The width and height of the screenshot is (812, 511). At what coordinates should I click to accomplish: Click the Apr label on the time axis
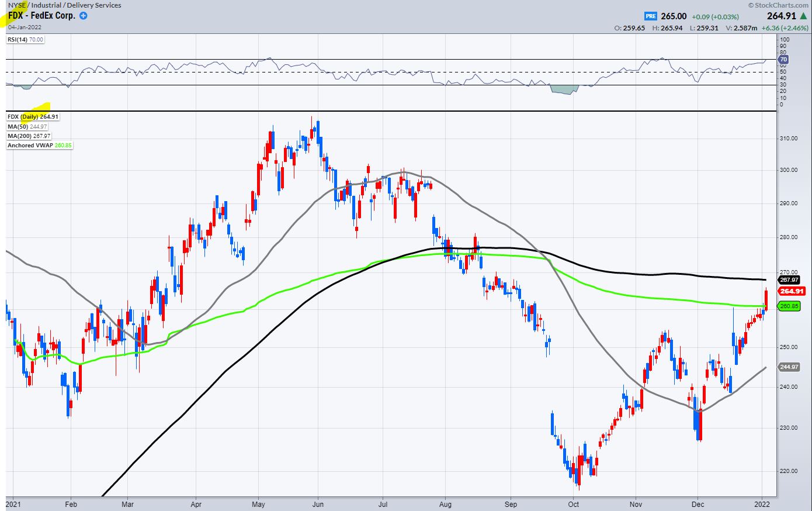point(196,504)
